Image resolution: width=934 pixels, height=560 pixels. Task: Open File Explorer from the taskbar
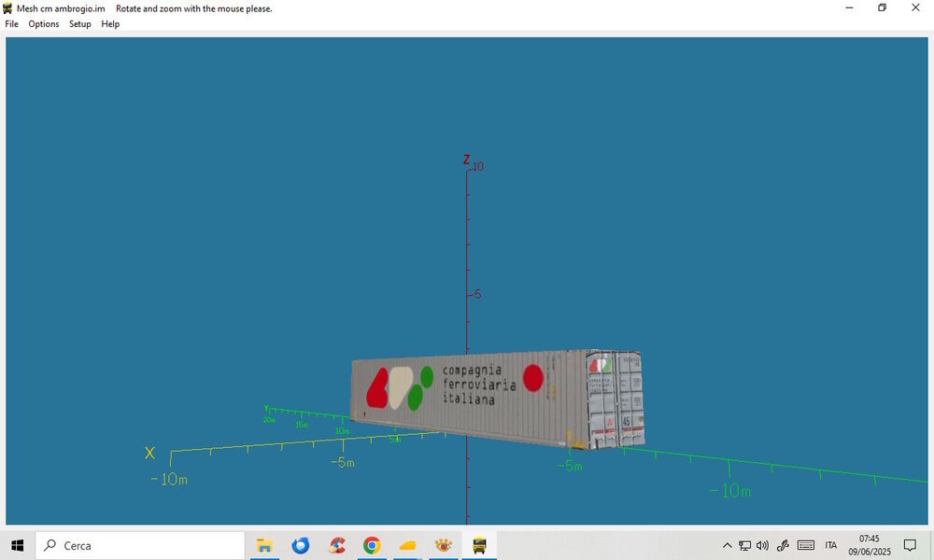coord(264,545)
